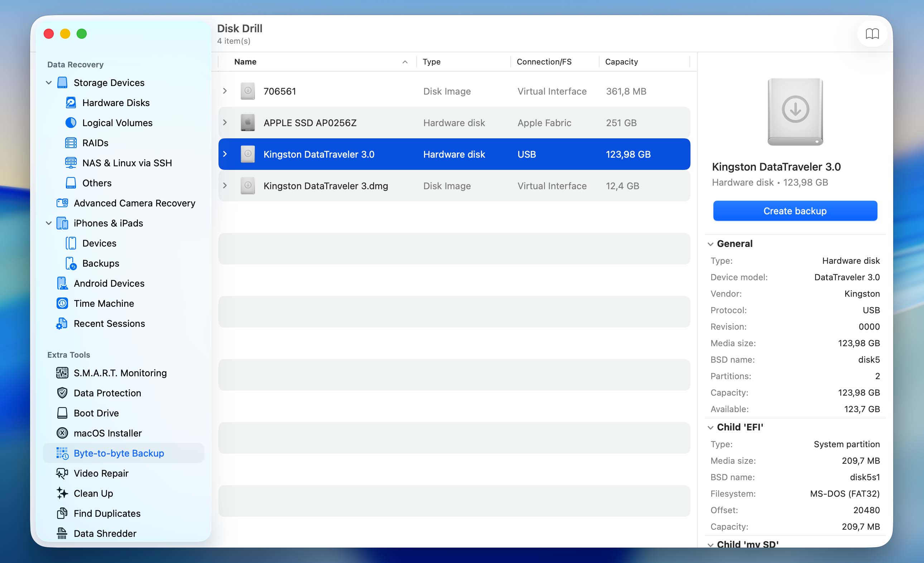Select the 706561 row name
924x563 pixels.
(x=280, y=91)
